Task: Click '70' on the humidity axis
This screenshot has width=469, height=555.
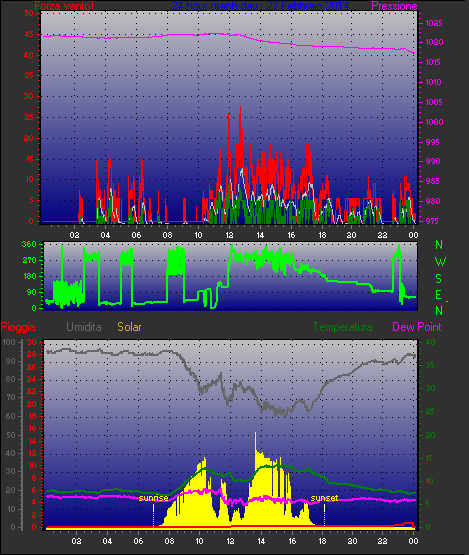Action: [11, 397]
